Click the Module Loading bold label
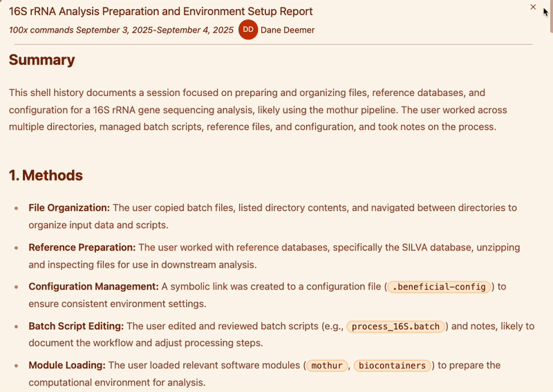Viewport: 553px width, 392px height. click(66, 365)
